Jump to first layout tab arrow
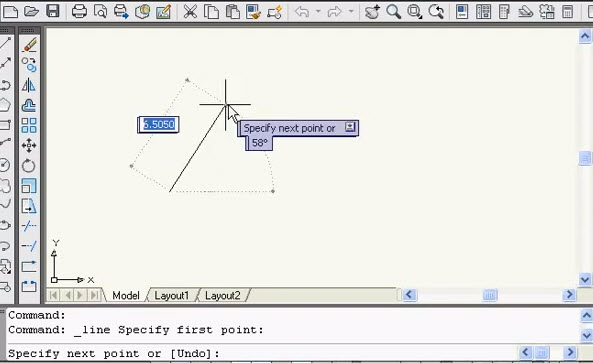Viewport: 593px width, 363px height. click(x=54, y=295)
